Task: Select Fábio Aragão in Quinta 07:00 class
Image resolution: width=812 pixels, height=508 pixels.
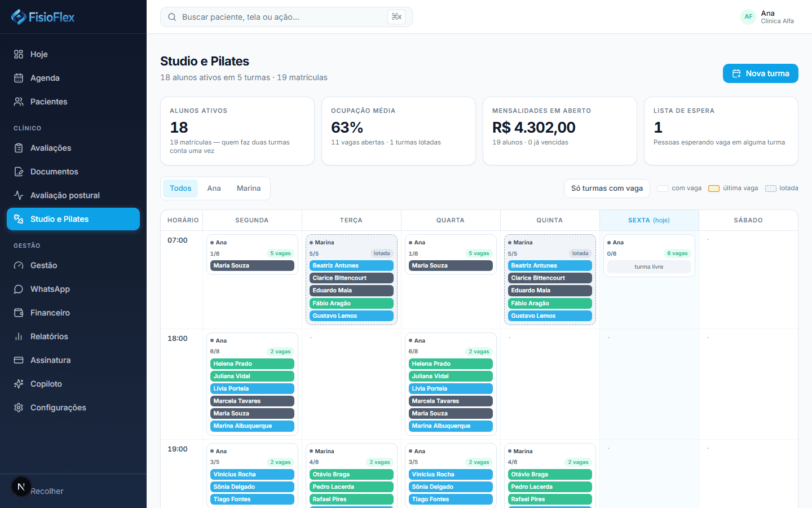Action: coord(550,303)
